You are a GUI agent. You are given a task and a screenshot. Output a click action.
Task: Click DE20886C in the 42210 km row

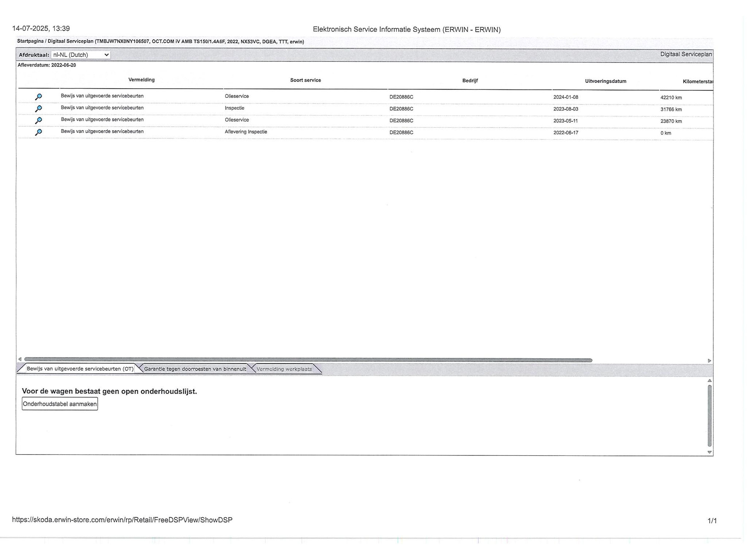tap(401, 97)
